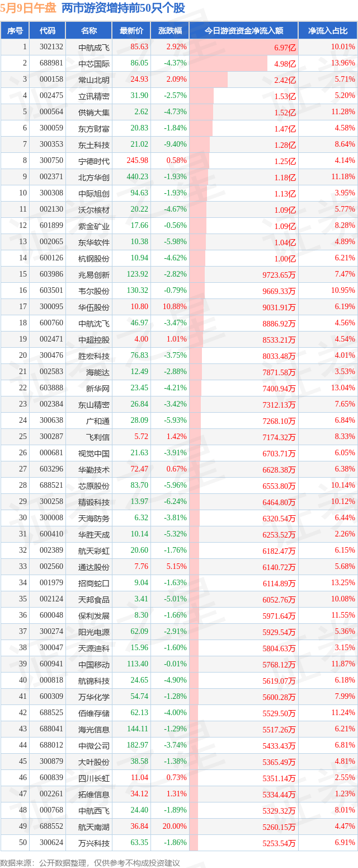Select stock name 芯原股份

coord(94,486)
